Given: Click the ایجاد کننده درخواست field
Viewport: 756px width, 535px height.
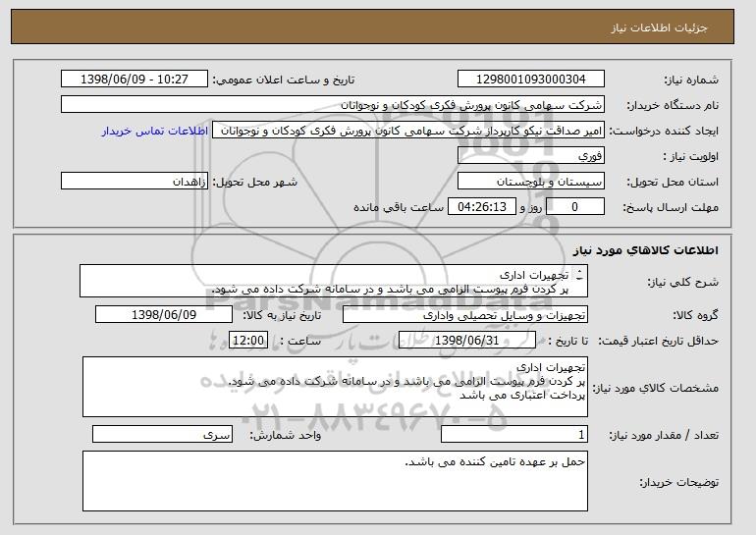Looking at the screenshot, I should [408, 131].
